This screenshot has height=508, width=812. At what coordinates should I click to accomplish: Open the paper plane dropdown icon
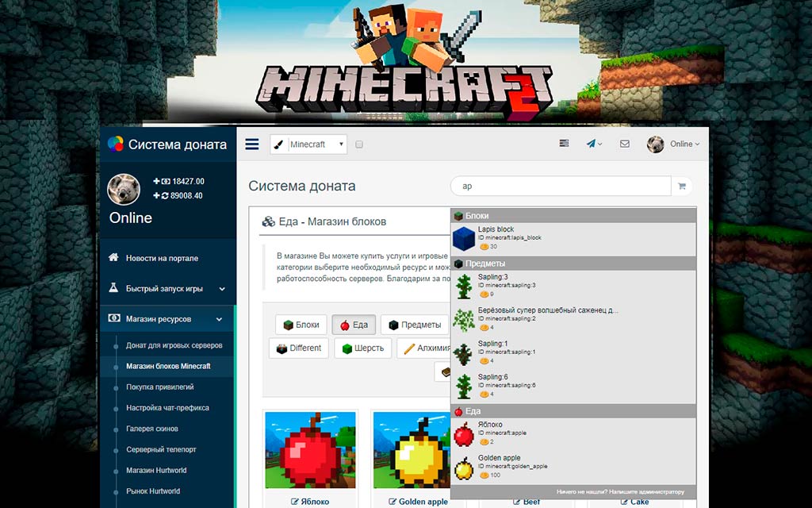[x=594, y=144]
